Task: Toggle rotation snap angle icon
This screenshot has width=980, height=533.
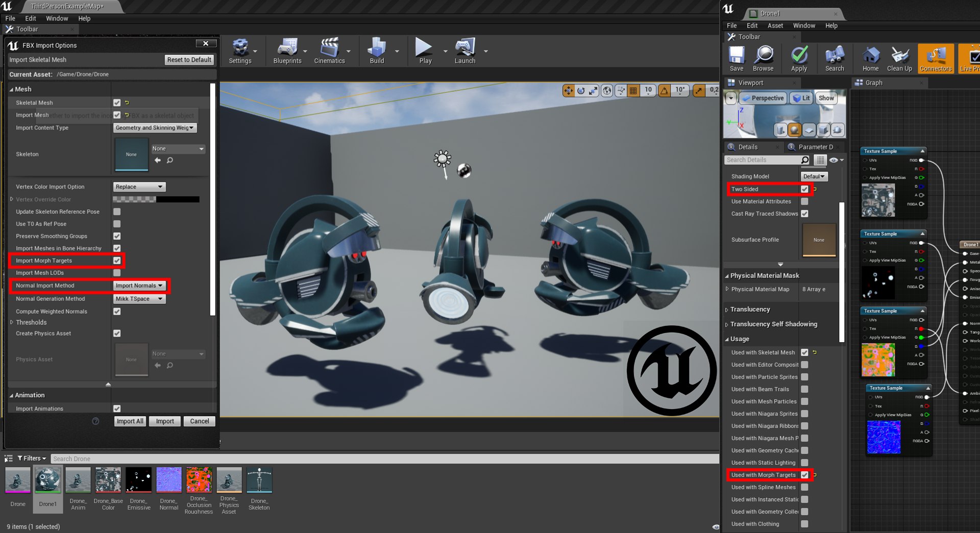Action: click(665, 91)
